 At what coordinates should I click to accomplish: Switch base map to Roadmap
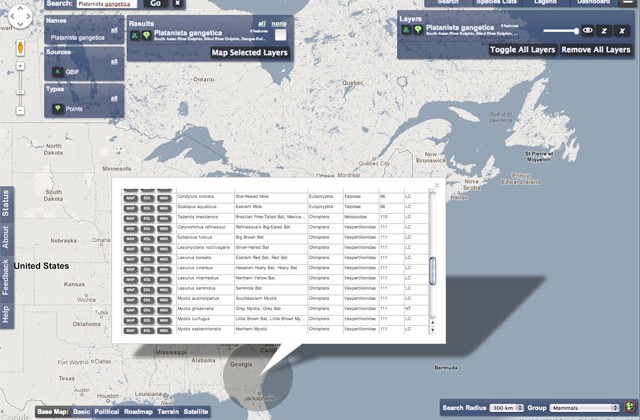pos(138,411)
